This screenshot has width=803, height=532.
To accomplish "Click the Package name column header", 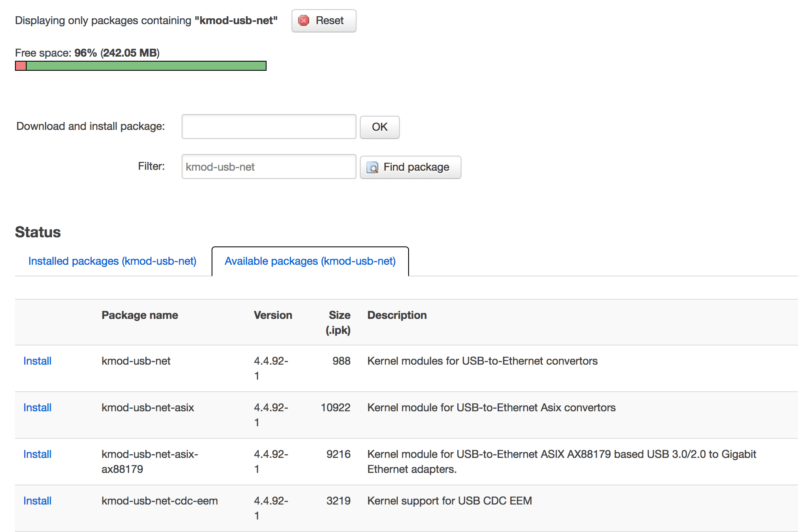I will tap(140, 315).
